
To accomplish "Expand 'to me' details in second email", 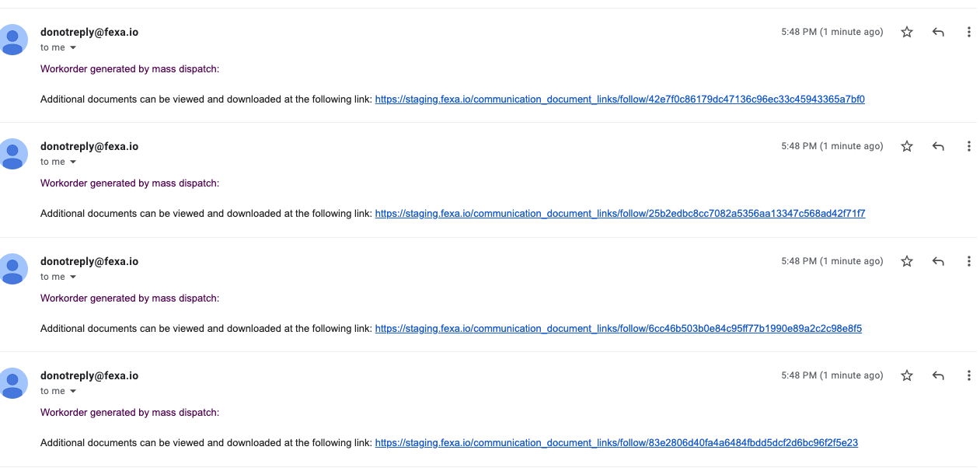I will tap(73, 162).
